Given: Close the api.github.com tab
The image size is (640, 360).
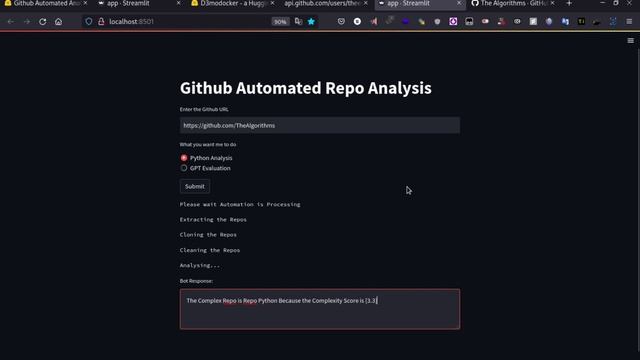Looking at the screenshot, I should (x=365, y=3).
